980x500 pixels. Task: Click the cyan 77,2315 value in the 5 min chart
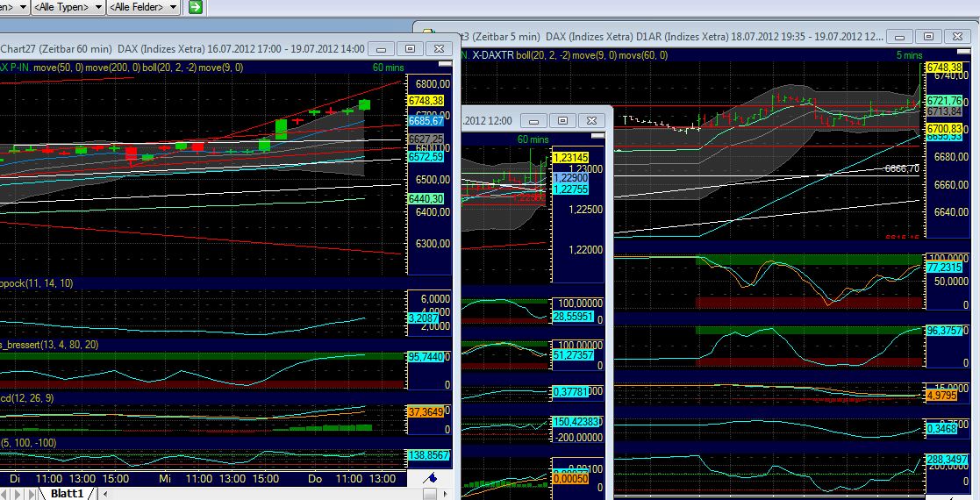944,268
